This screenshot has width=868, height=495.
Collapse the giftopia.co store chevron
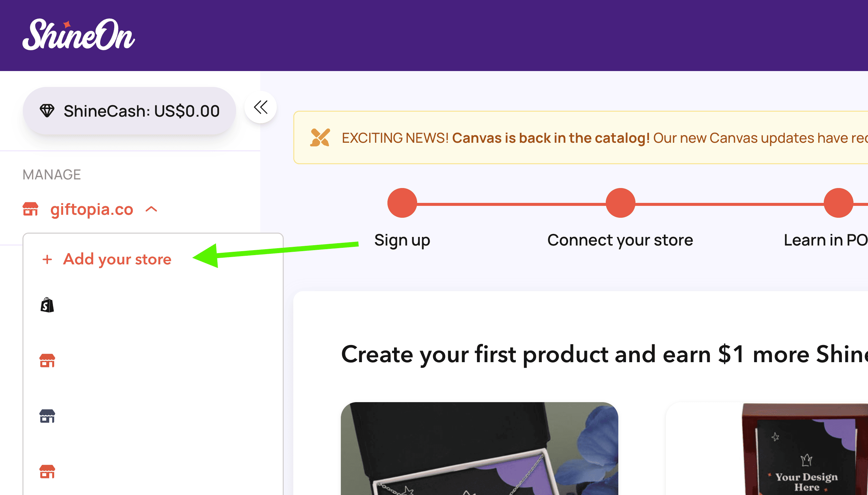(x=152, y=209)
